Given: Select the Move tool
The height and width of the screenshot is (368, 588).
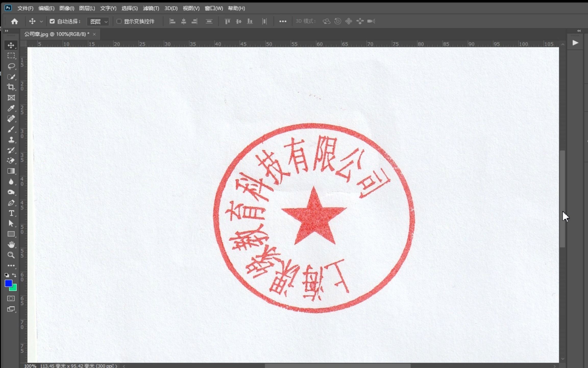Looking at the screenshot, I should coord(11,45).
